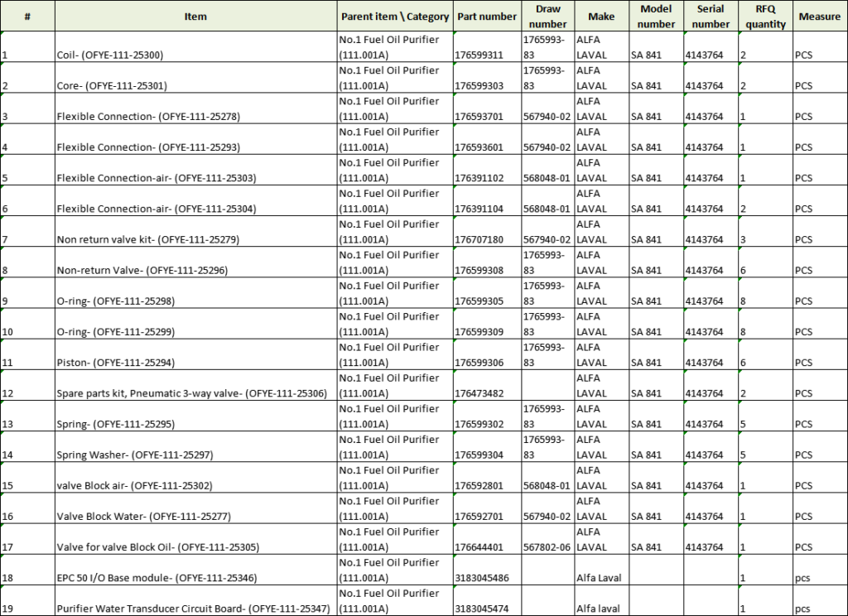Select the 'Part number' column header
The height and width of the screenshot is (616, 848).
(x=486, y=17)
